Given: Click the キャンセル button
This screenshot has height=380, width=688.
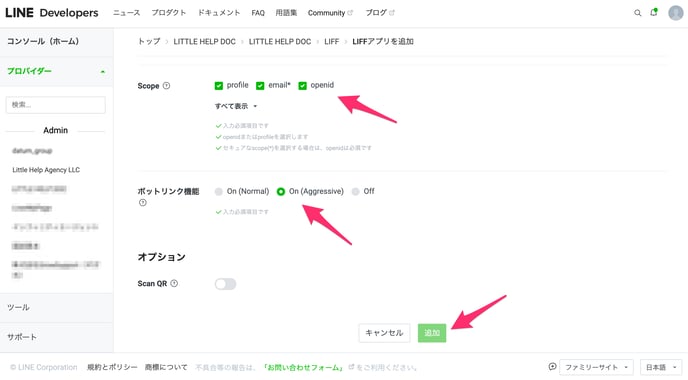Looking at the screenshot, I should click(384, 333).
